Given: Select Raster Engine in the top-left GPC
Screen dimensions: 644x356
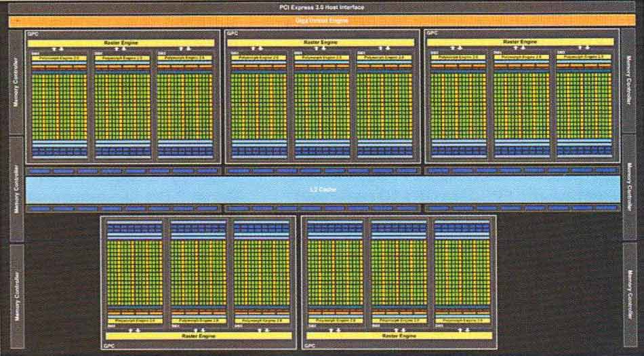Looking at the screenshot, I should click(121, 42).
